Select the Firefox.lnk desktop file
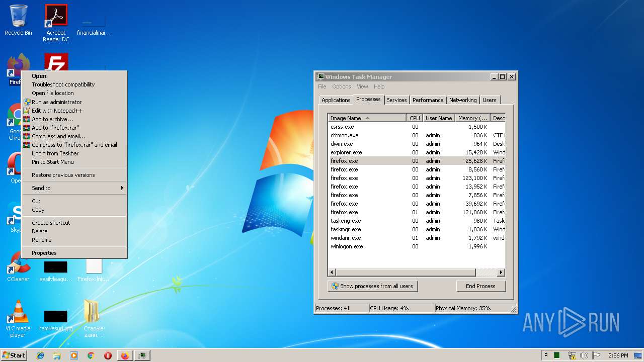Image resolution: width=644 pixels, height=362 pixels. pos(94,270)
